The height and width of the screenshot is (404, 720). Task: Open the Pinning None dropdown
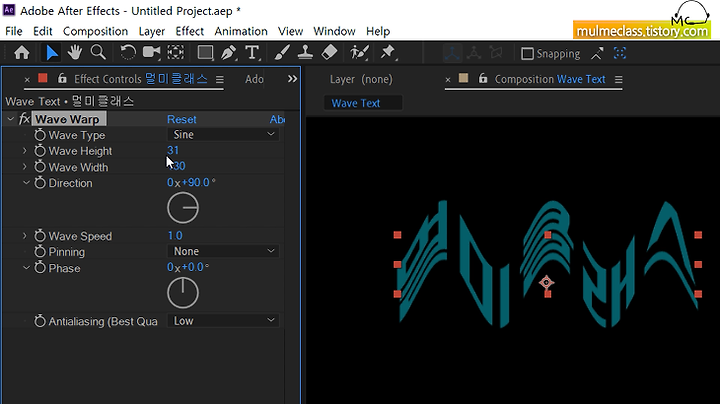223,251
